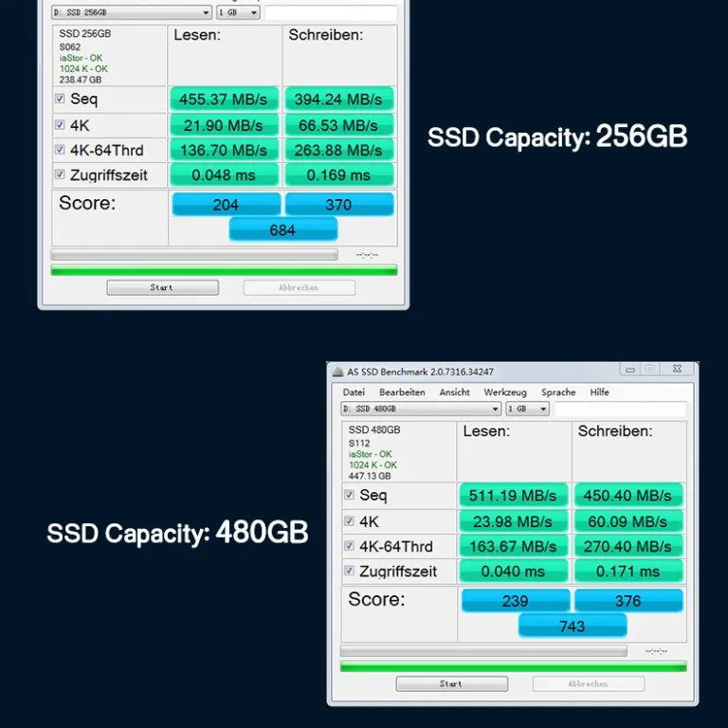
Task: Click the write score 376
Action: point(628,601)
